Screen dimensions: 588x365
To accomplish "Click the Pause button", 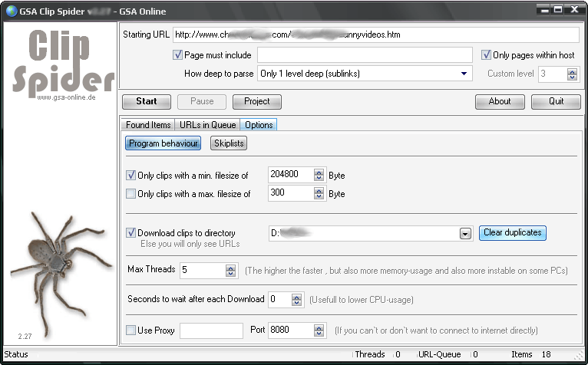I will pos(202,101).
